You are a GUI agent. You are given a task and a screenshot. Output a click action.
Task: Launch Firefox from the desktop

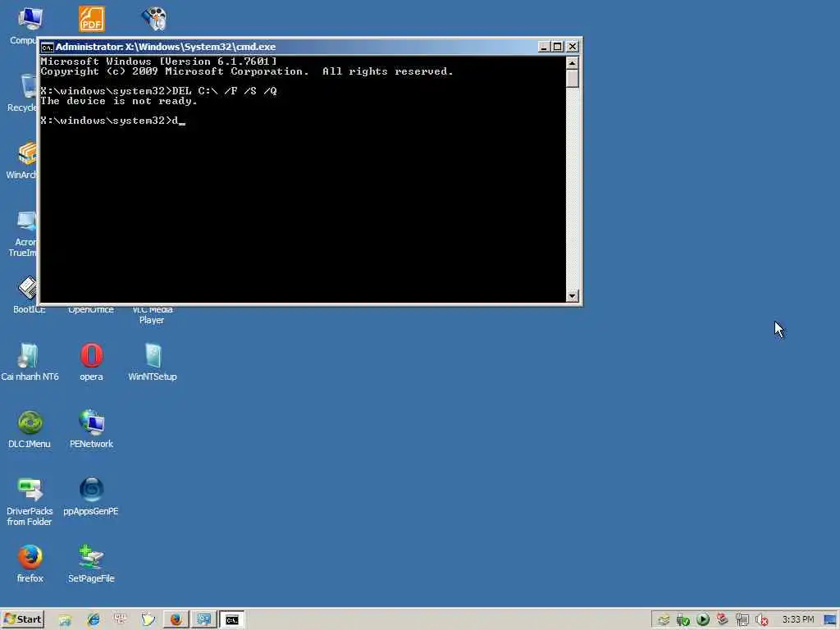30,564
